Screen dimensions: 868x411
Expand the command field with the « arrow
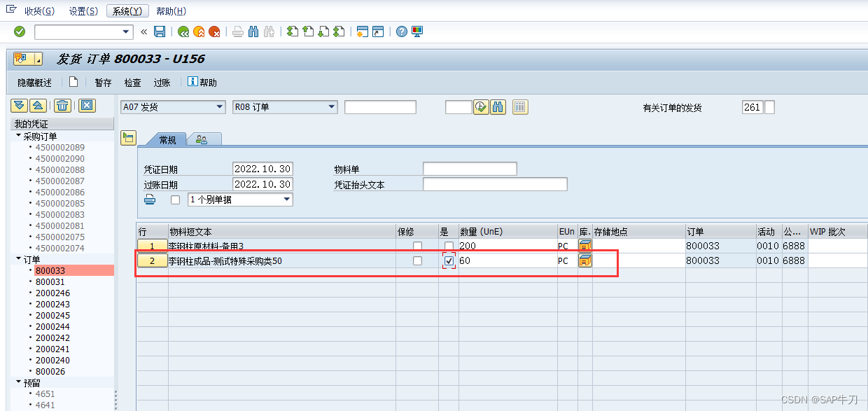click(x=144, y=32)
